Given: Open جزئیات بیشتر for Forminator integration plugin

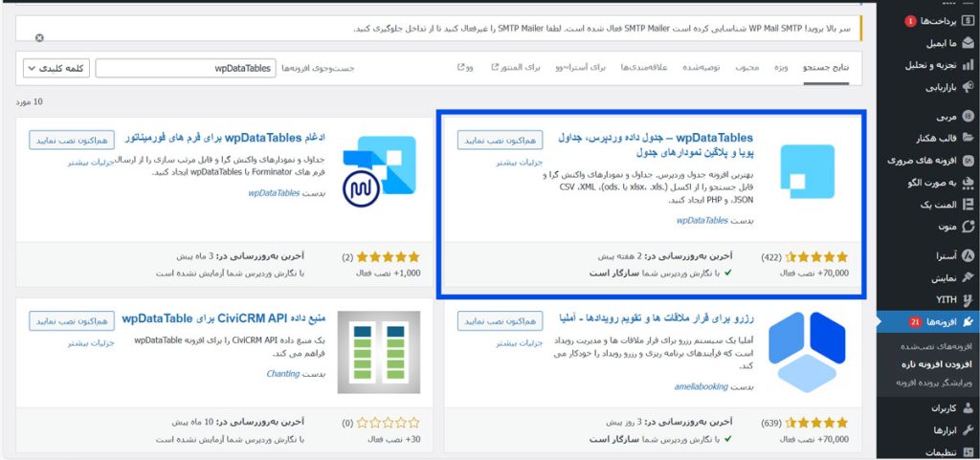Looking at the screenshot, I should (x=91, y=163).
